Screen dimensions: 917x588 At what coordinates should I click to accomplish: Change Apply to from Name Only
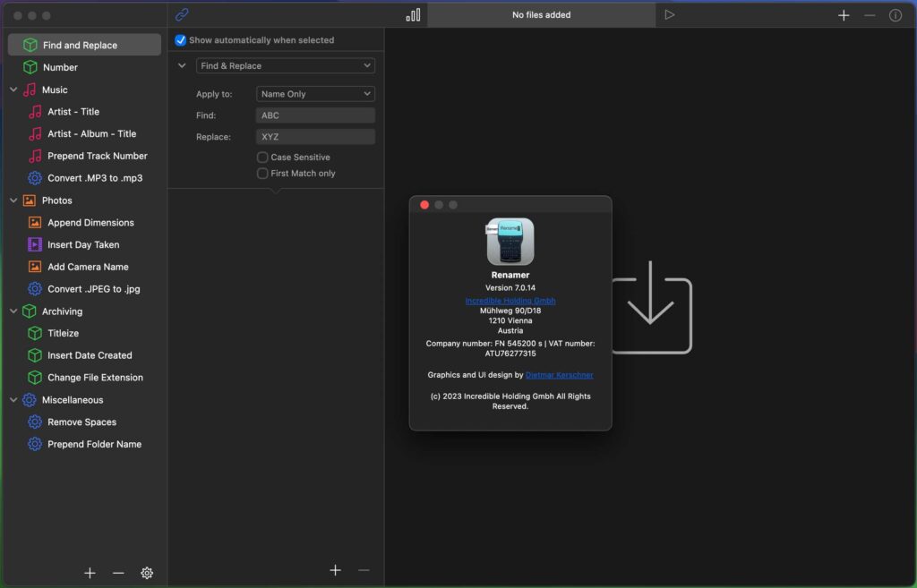(314, 93)
